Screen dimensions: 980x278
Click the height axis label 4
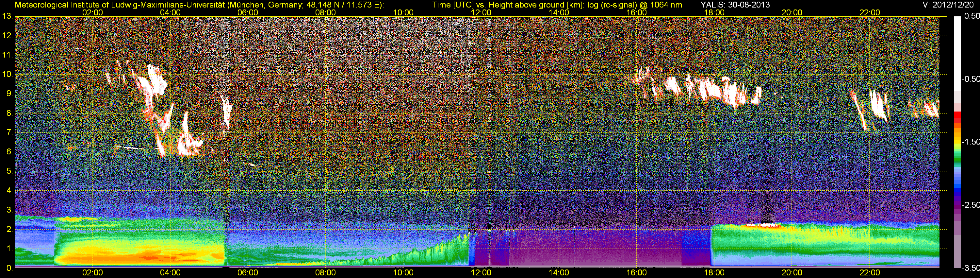click(x=9, y=191)
